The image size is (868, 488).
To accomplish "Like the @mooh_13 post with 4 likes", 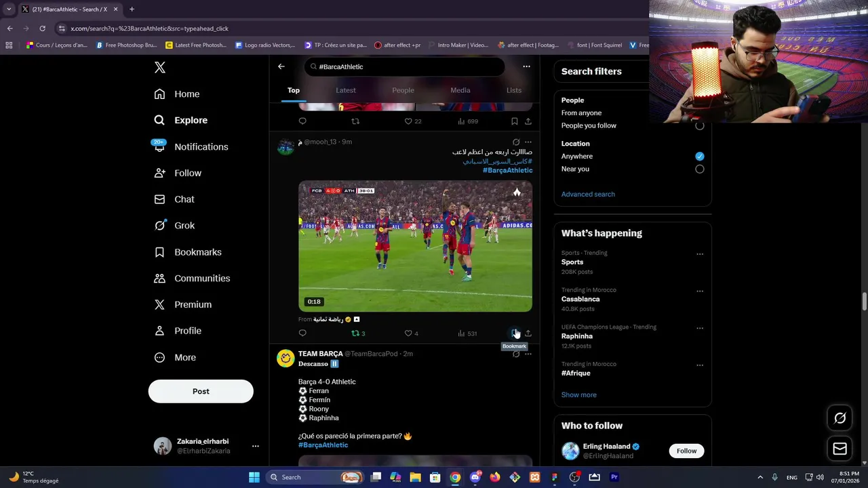I will pyautogui.click(x=411, y=333).
